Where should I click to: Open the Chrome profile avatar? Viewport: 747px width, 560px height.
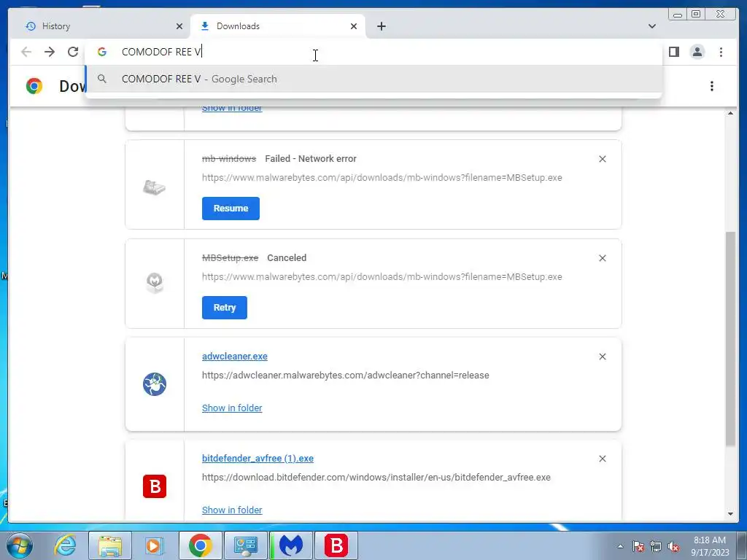[x=697, y=52]
